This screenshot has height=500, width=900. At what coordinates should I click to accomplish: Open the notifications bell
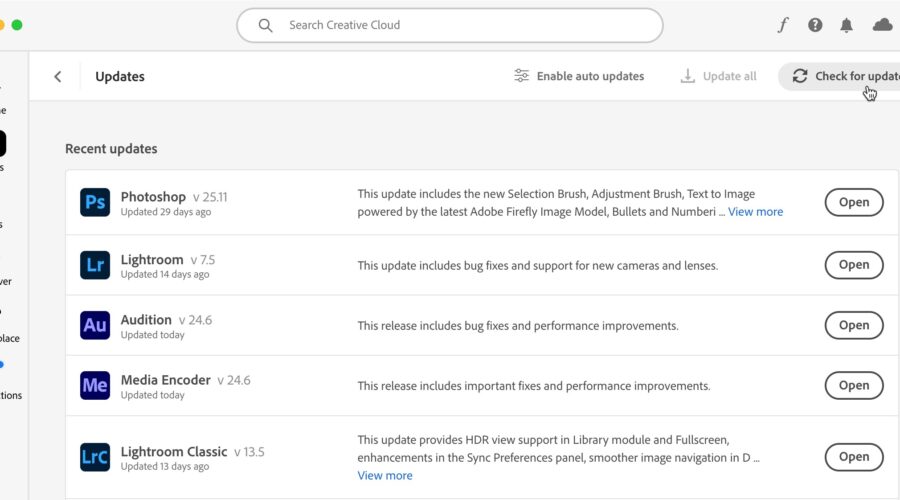(846, 25)
